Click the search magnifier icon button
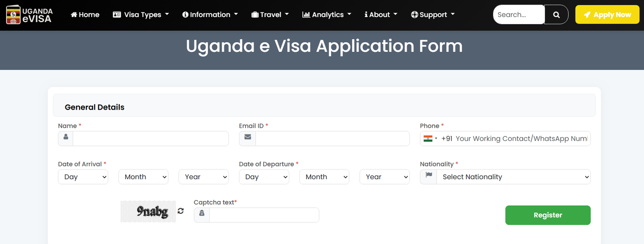 pos(556,15)
